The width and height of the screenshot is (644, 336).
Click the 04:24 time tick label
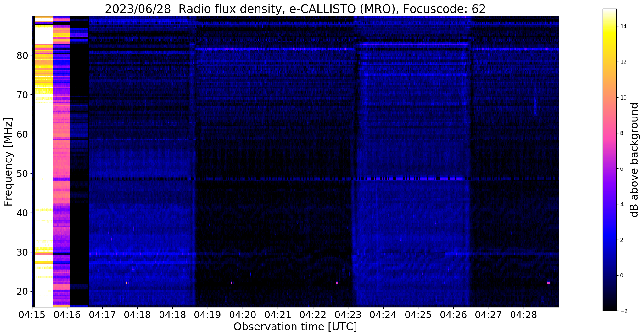383,314
